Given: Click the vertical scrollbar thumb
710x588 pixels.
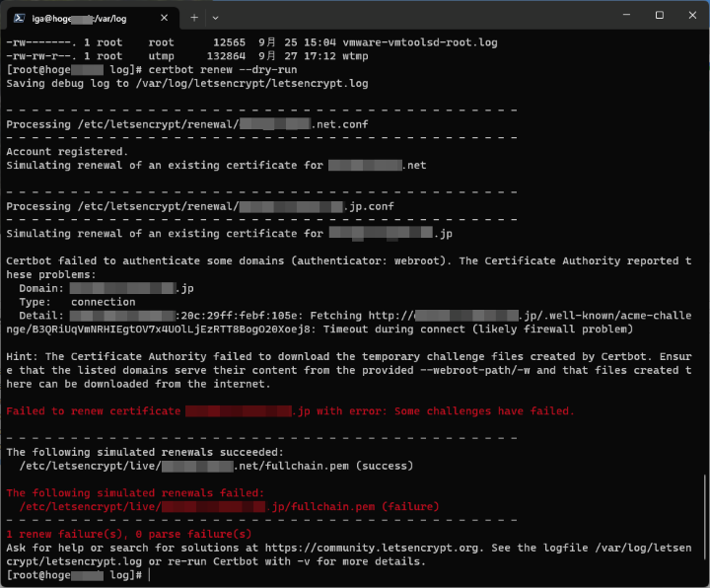Looking at the screenshot, I should click(704, 523).
